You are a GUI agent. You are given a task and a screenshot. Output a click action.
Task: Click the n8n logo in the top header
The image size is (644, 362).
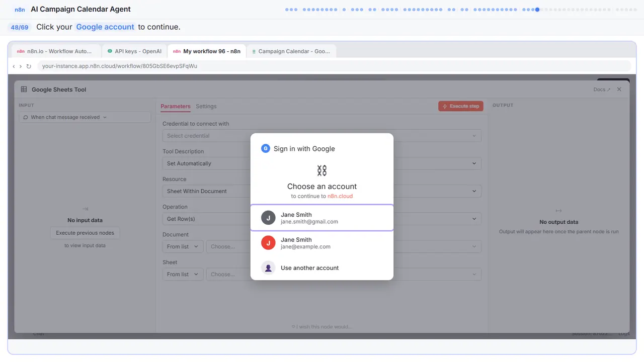[x=20, y=10]
